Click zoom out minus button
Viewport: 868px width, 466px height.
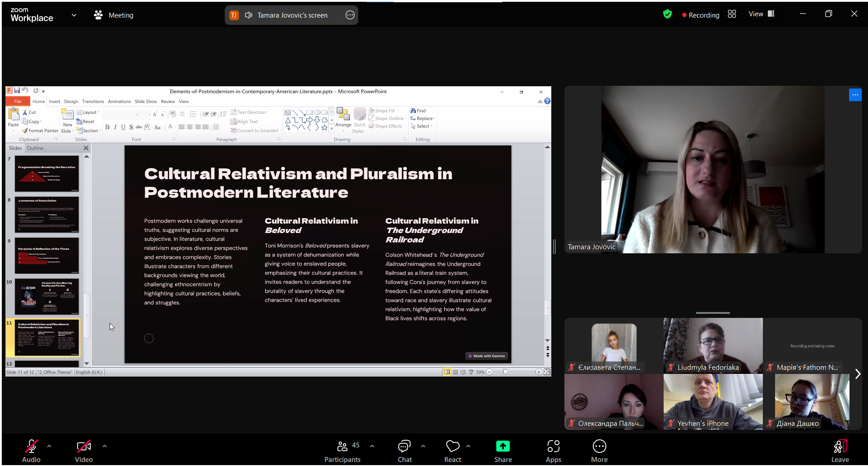489,372
